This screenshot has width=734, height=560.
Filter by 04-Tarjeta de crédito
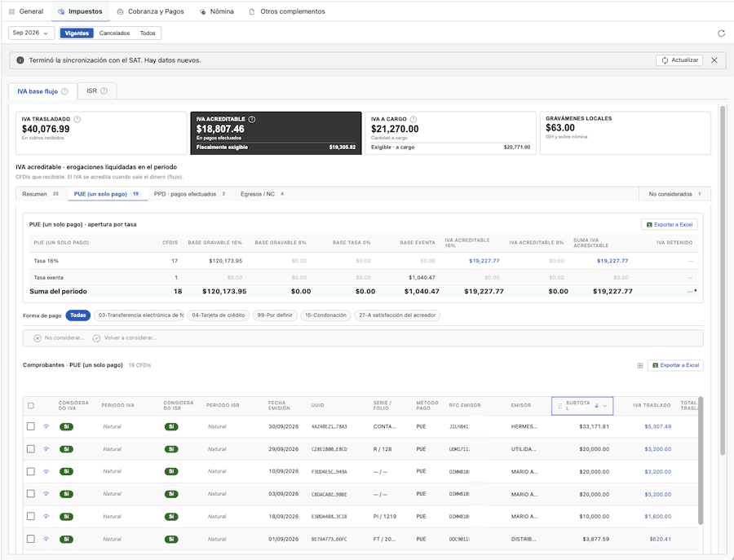point(218,315)
